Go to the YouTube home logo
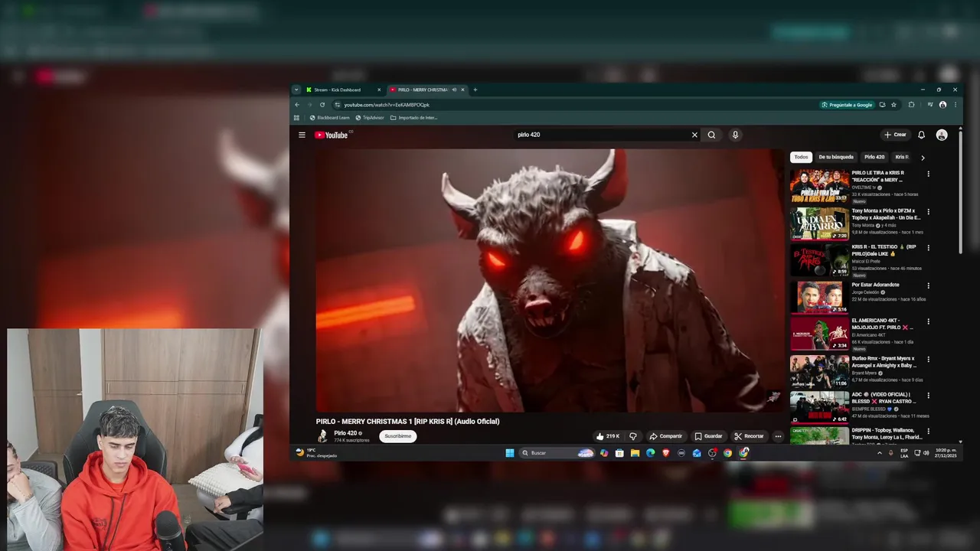Screen dimensions: 980x551 point(332,135)
